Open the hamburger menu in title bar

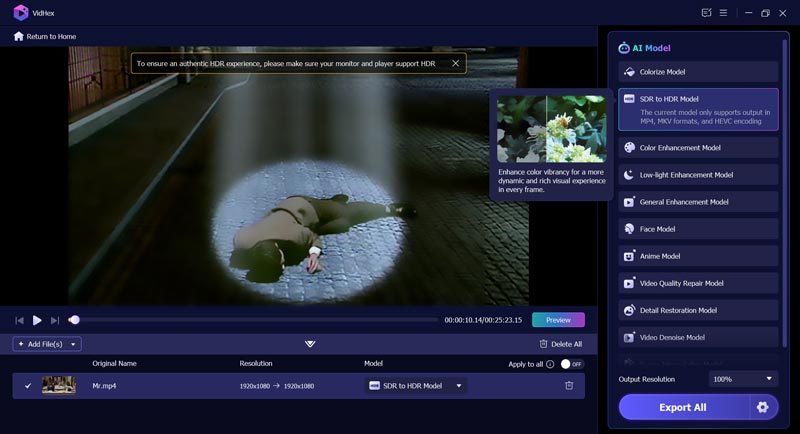(x=723, y=13)
